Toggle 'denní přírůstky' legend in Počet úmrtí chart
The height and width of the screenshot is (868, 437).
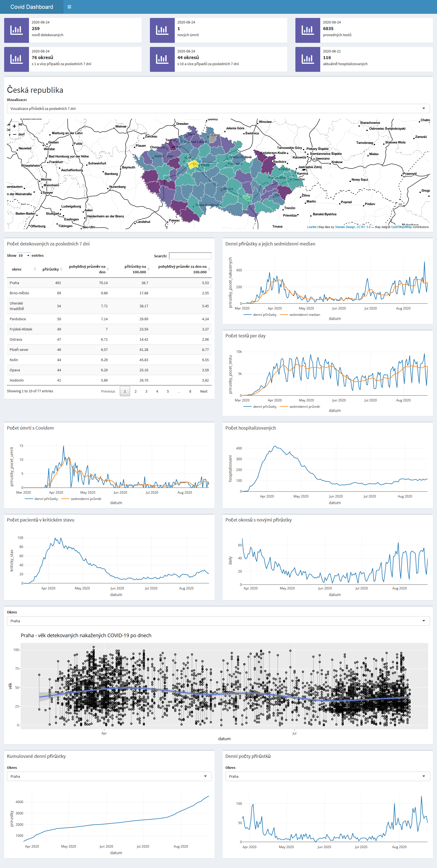[x=41, y=499]
